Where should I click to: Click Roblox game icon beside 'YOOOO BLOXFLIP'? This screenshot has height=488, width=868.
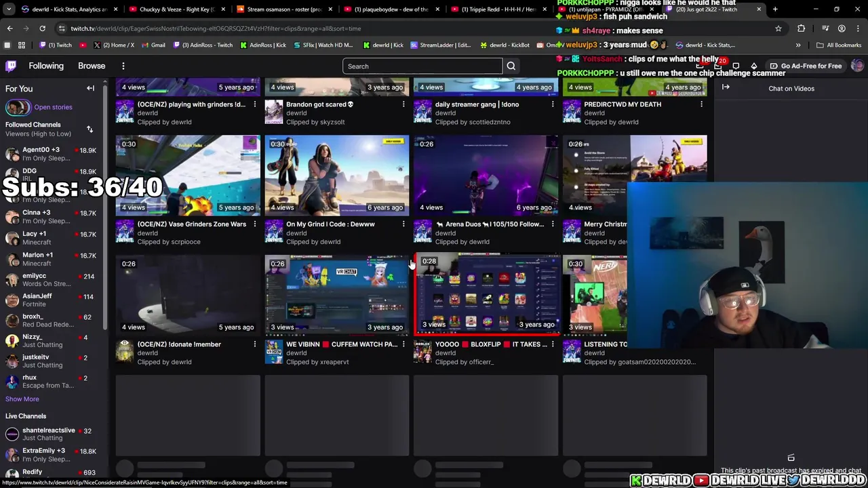422,352
